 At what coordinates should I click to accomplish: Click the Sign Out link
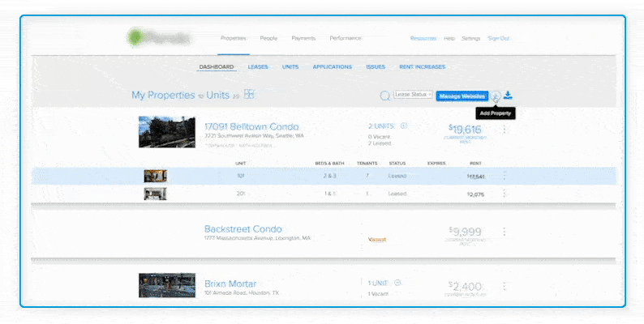click(x=499, y=39)
